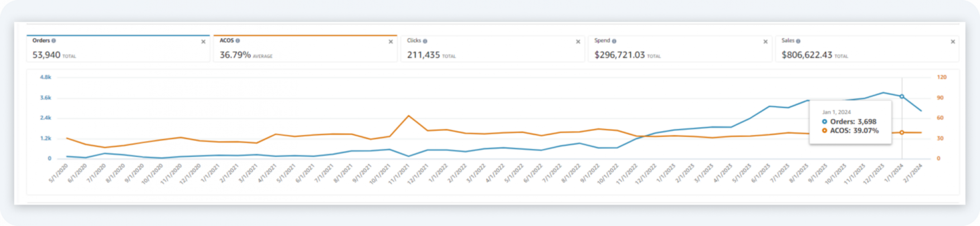Click the ACOS: 39.07% tooltip entry
The width and height of the screenshot is (980, 226).
(x=850, y=131)
